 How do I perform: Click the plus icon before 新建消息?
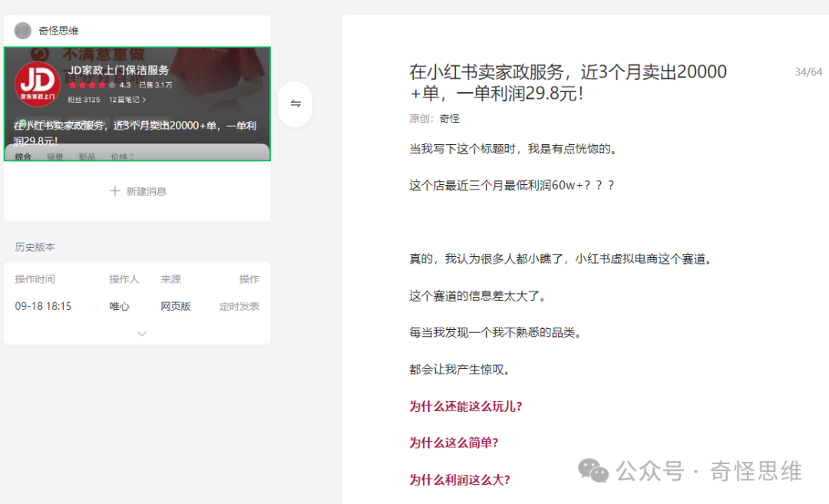tap(114, 191)
